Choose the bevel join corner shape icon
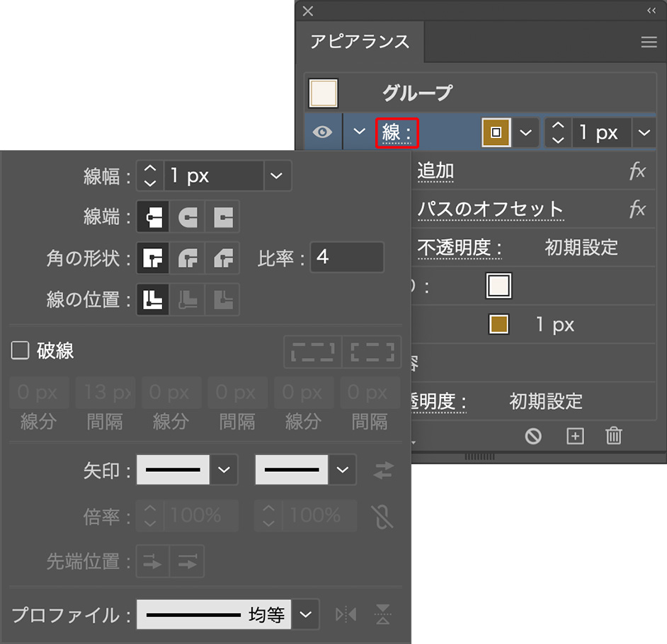Image resolution: width=667 pixels, height=644 pixels. (223, 258)
